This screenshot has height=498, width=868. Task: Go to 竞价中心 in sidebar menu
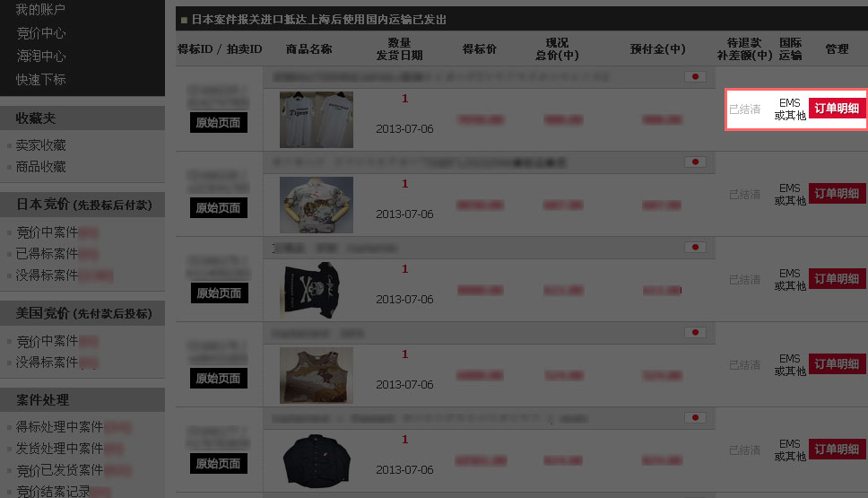click(x=41, y=33)
